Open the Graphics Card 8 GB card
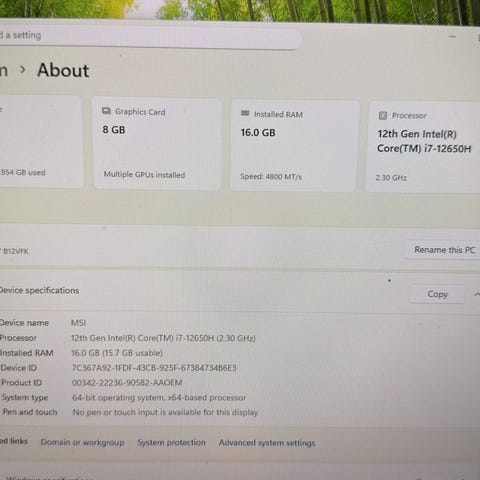480x480 pixels. pyautogui.click(x=157, y=144)
